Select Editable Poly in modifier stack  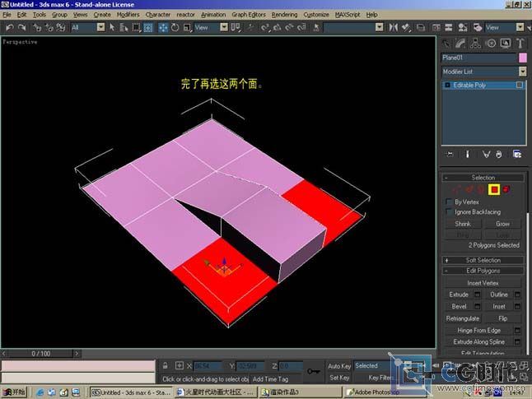483,85
